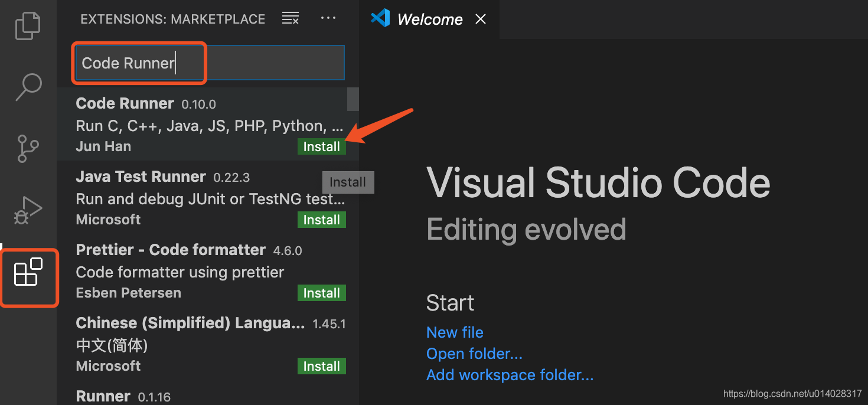Click the 中文(简体) description text
The width and height of the screenshot is (868, 405).
[x=112, y=345]
